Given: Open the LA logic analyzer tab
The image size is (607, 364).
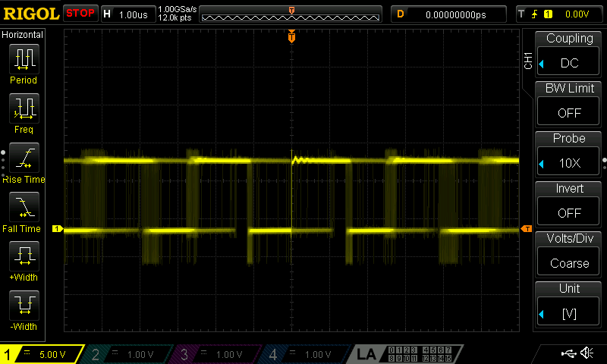Looking at the screenshot, I should (x=366, y=354).
